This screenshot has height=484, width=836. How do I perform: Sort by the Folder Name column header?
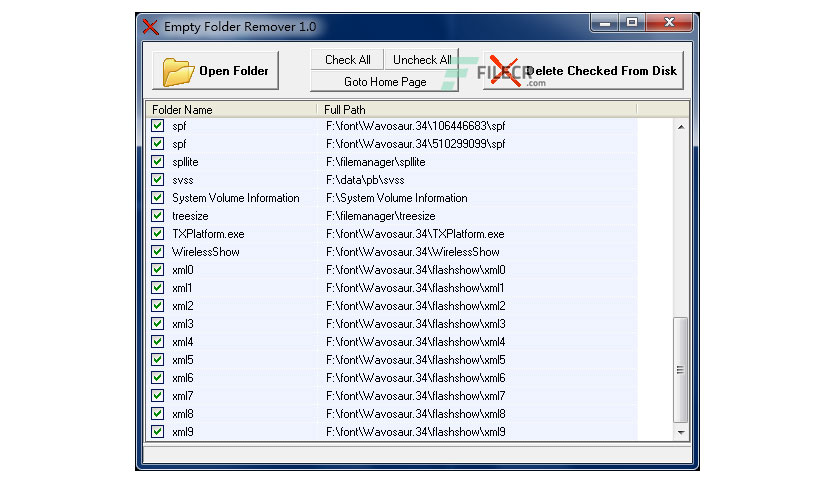point(231,110)
